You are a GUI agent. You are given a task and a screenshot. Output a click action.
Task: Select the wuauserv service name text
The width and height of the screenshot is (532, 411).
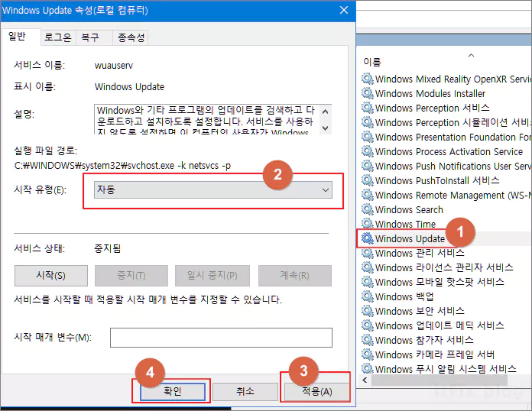[114, 66]
